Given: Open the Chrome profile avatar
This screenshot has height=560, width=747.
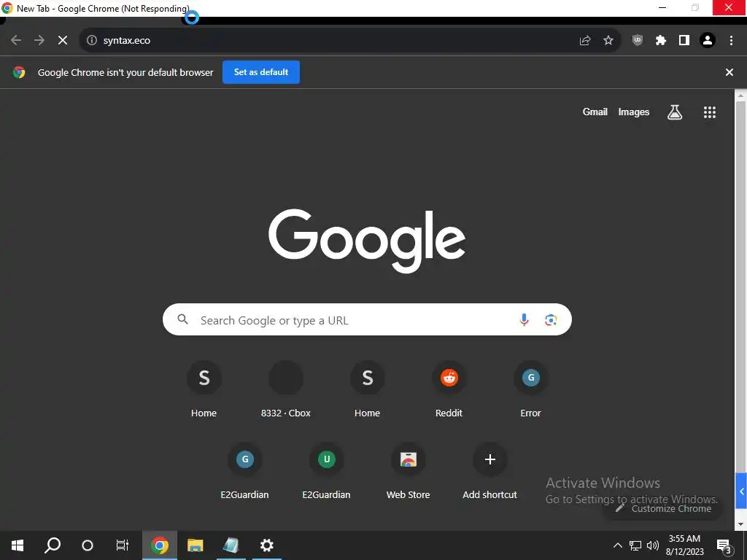Looking at the screenshot, I should pyautogui.click(x=708, y=41).
